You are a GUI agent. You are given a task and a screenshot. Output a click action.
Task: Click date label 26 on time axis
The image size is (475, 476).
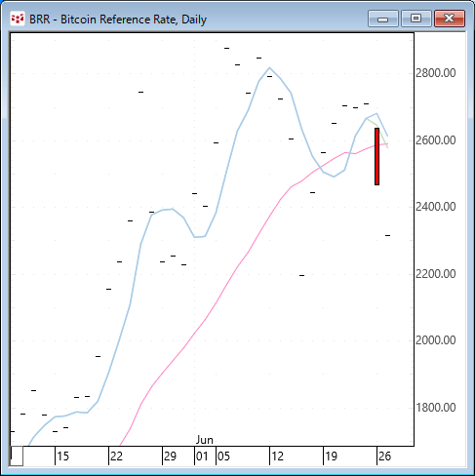coord(384,456)
